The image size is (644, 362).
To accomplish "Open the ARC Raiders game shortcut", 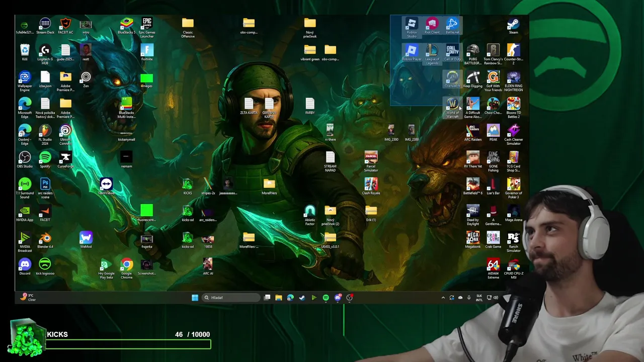I will [x=472, y=133].
